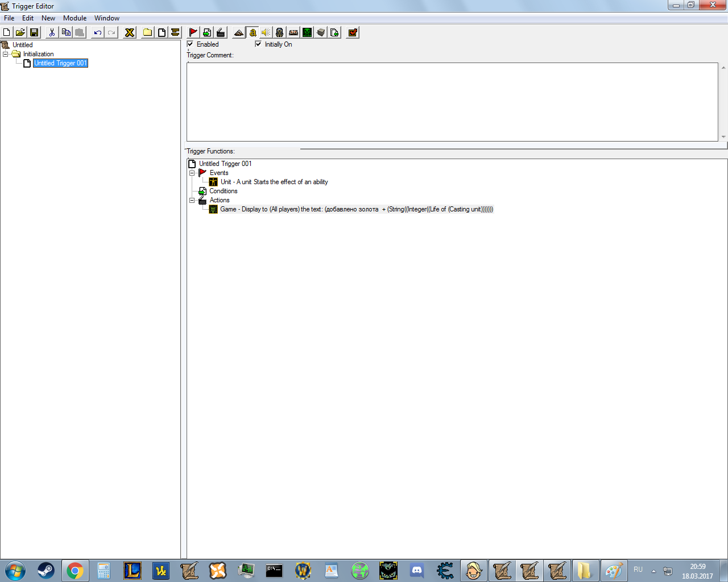Copy the selected trigger via toolbar
Screen dimensions: 728x582
(66, 32)
